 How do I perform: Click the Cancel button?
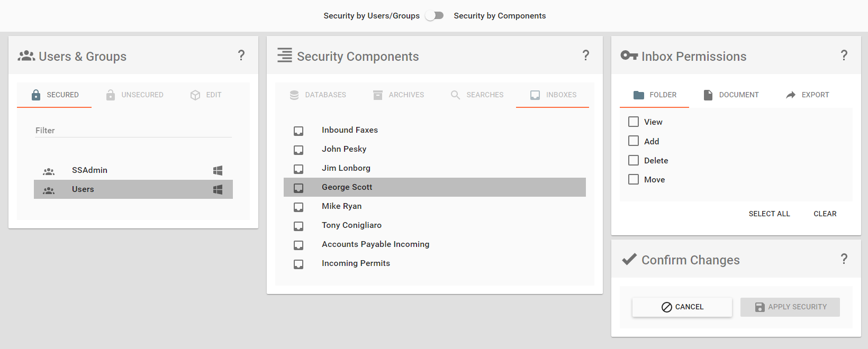coord(682,307)
